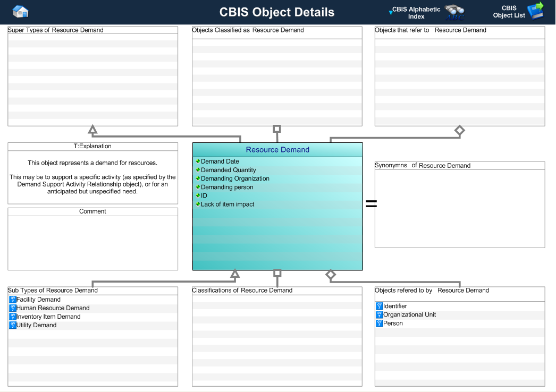
Task: Click the super type triangle arrow connector
Action: [x=92, y=130]
